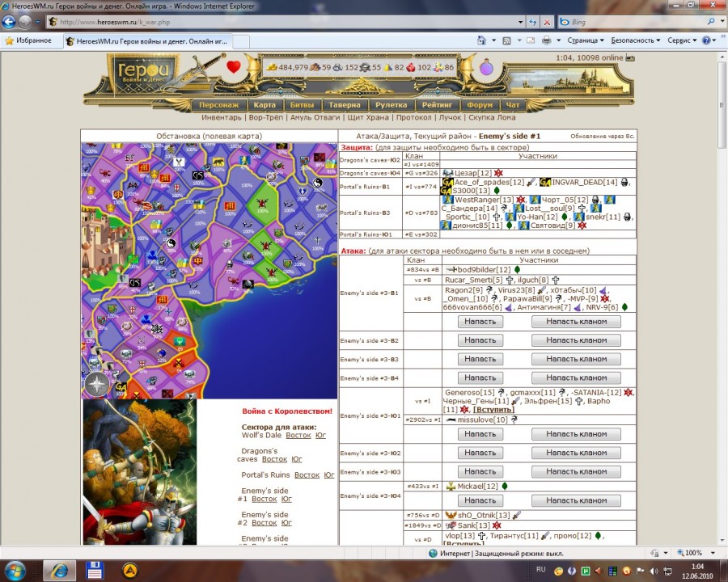Open the Инвентарь link
728x582 pixels.
click(222, 117)
